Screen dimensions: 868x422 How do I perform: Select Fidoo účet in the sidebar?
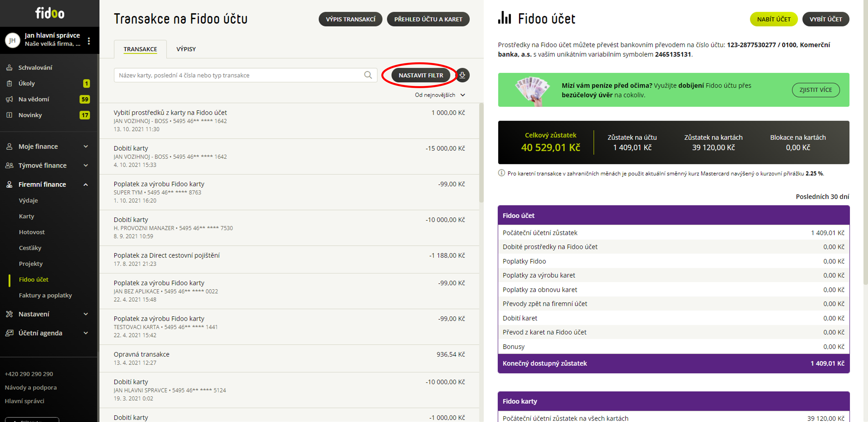coord(34,279)
